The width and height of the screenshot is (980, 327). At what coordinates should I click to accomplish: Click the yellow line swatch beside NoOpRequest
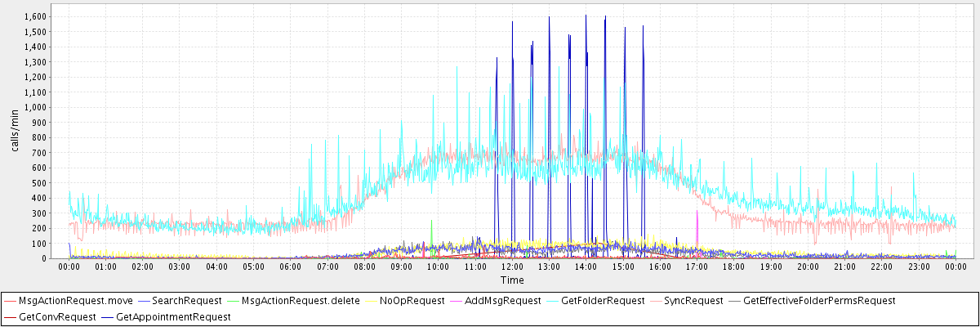(372, 301)
